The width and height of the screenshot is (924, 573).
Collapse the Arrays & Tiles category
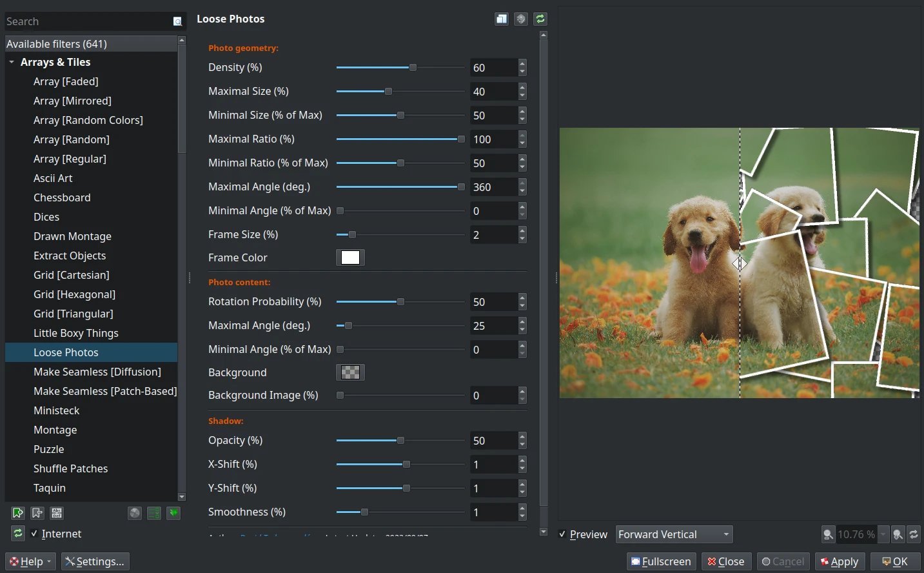pos(11,62)
